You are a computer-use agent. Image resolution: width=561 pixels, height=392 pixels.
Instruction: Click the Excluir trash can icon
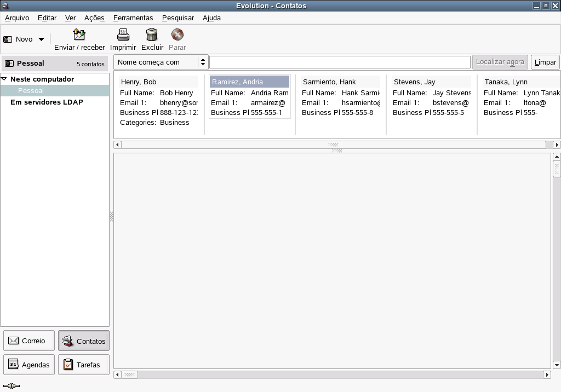click(x=152, y=35)
